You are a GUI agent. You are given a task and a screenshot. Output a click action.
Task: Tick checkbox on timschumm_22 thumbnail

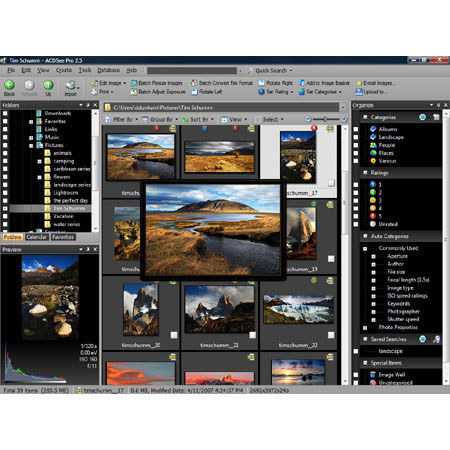pos(331,335)
